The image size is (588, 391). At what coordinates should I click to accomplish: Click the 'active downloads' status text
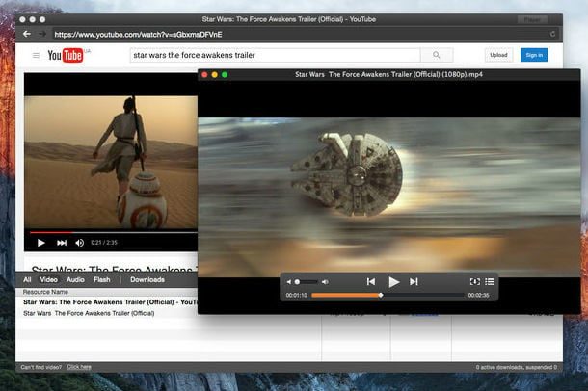(x=517, y=367)
